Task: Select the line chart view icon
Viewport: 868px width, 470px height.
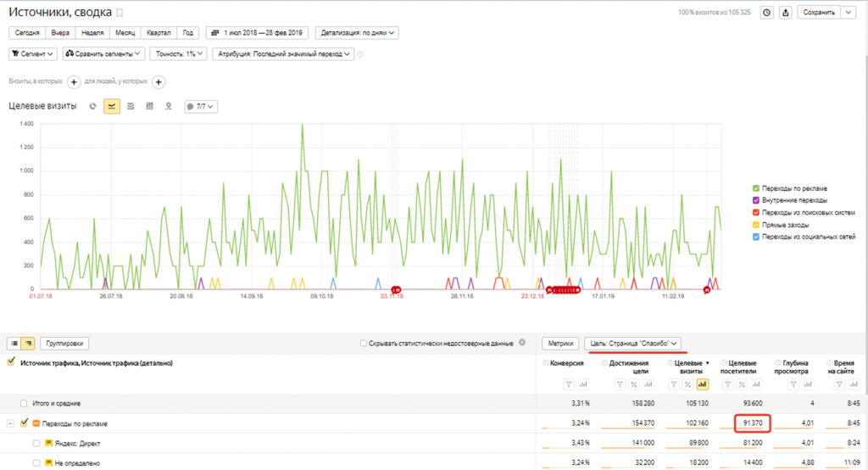Action: [112, 106]
